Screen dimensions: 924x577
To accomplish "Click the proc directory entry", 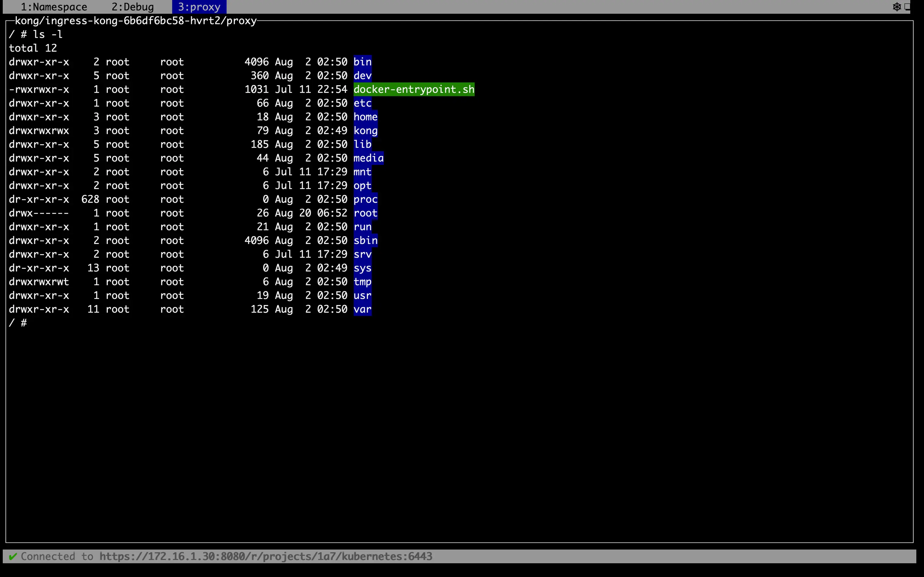I will click(365, 199).
